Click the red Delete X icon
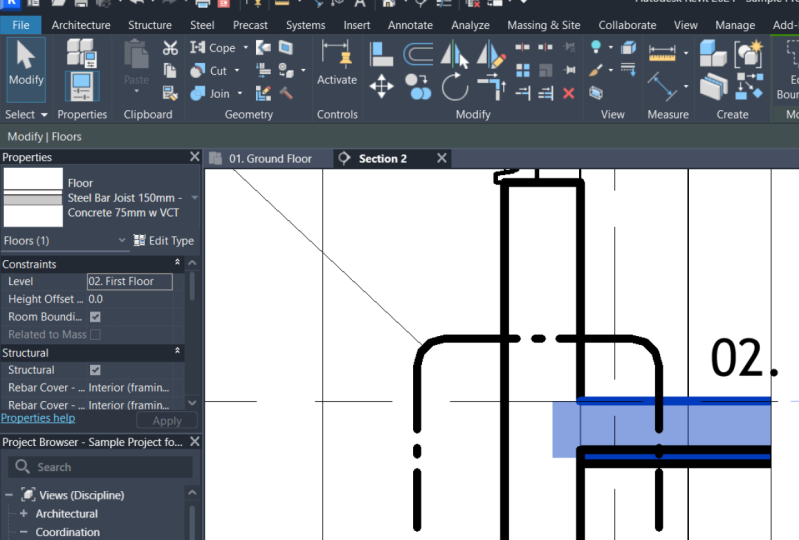 (569, 93)
